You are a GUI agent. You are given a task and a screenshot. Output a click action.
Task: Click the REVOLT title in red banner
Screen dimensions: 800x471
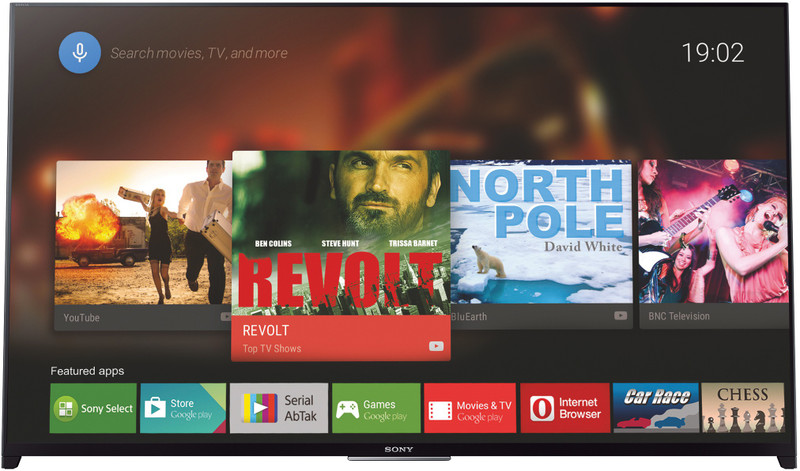[x=266, y=330]
